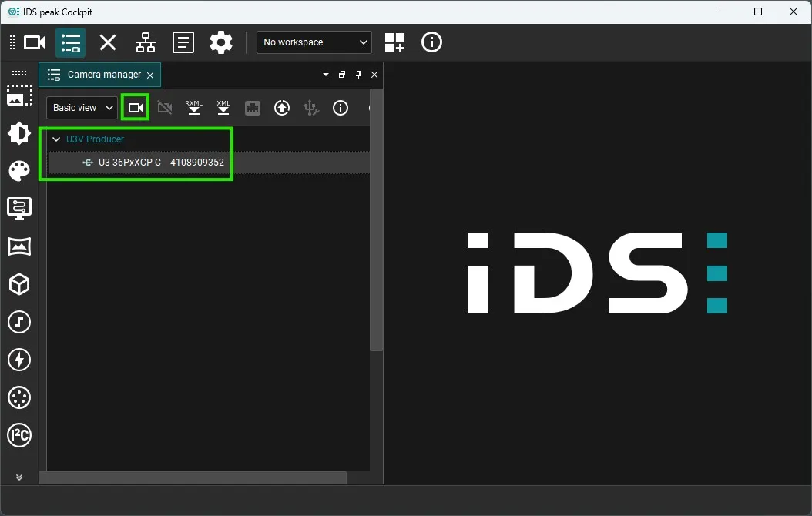
Task: Open the color palette sidebar icon
Action: pyautogui.click(x=19, y=171)
